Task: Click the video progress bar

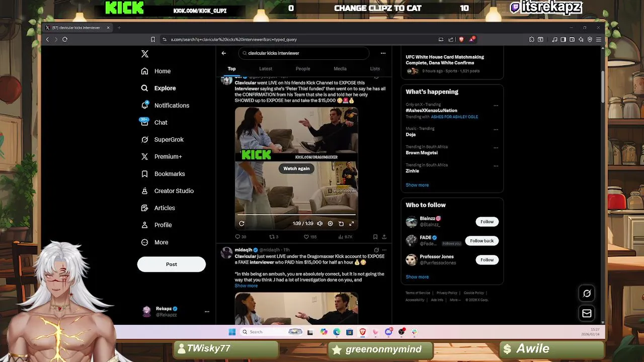Action: (x=296, y=215)
